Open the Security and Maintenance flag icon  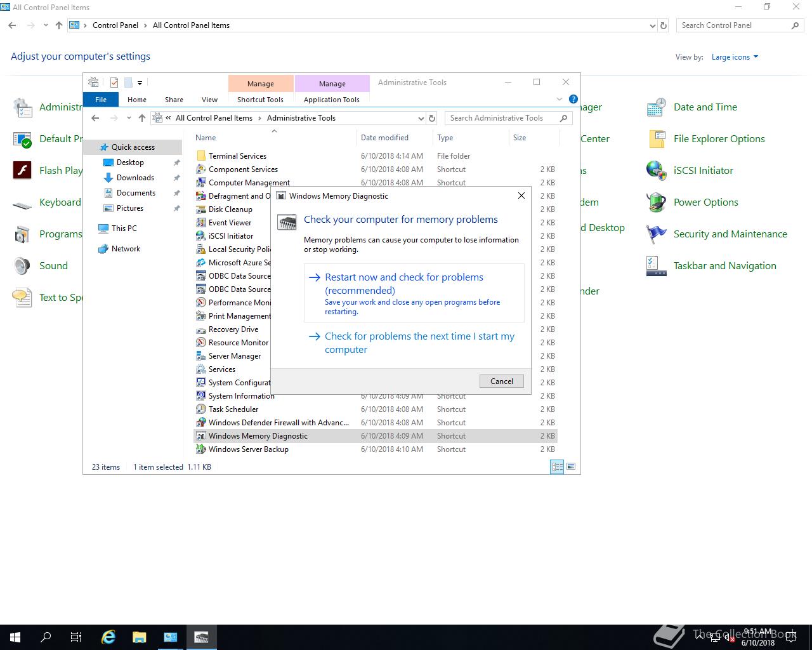[656, 234]
